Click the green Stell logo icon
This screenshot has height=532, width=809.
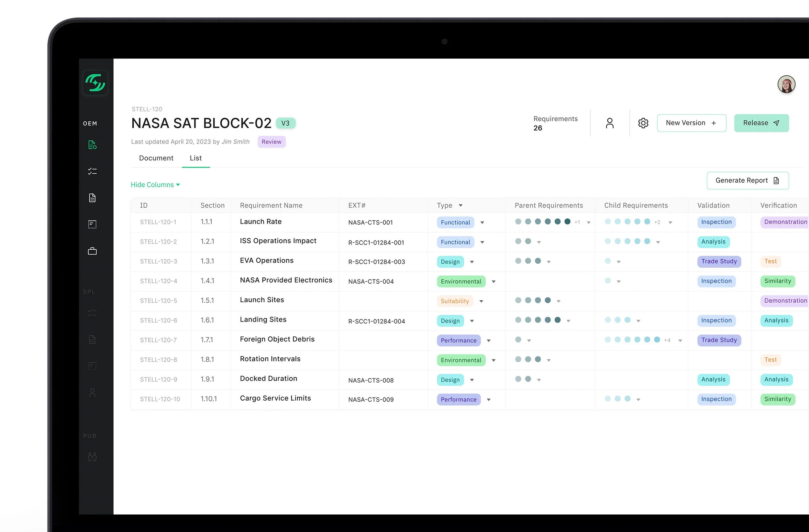point(95,83)
